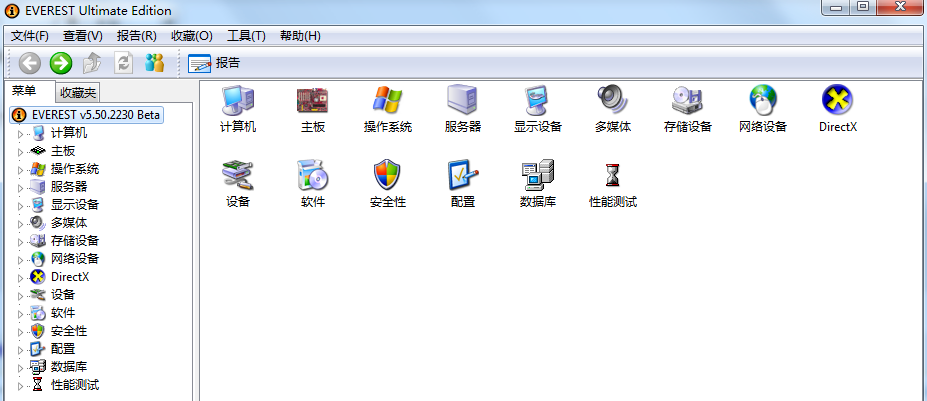The width and height of the screenshot is (927, 401).
Task: Open the 工具(T) menu
Action: coord(246,36)
